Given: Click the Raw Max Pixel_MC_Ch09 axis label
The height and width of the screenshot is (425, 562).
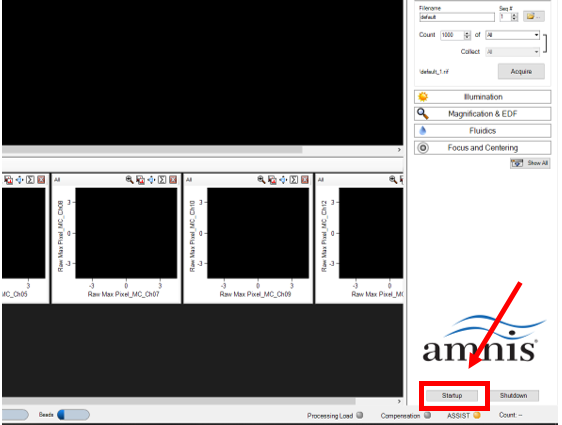Looking at the screenshot, I should click(x=255, y=294).
